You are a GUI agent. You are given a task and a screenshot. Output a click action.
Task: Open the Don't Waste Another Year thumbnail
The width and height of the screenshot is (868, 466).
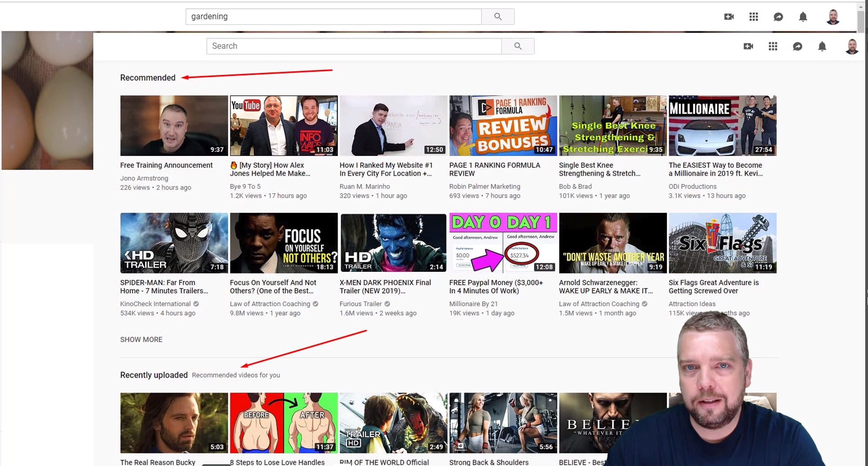tap(613, 243)
